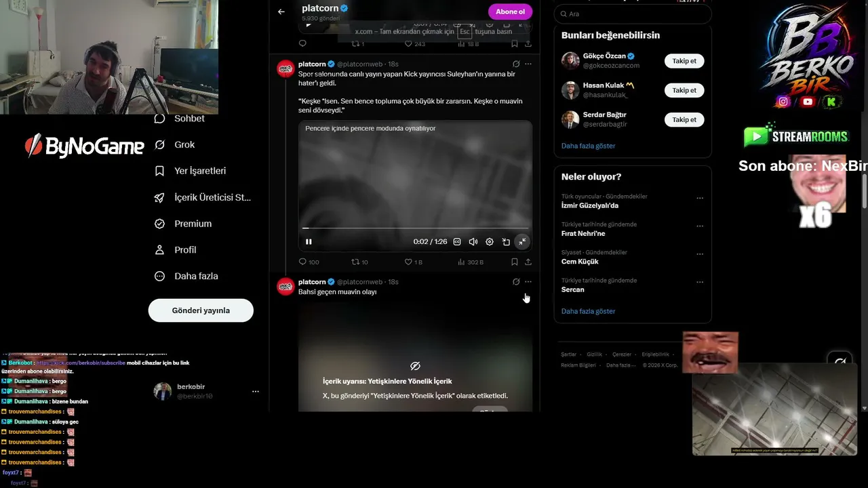Reply to the Suleyhan tweet with 100 comments
Viewport: 868px width, 488px height.
point(309,262)
